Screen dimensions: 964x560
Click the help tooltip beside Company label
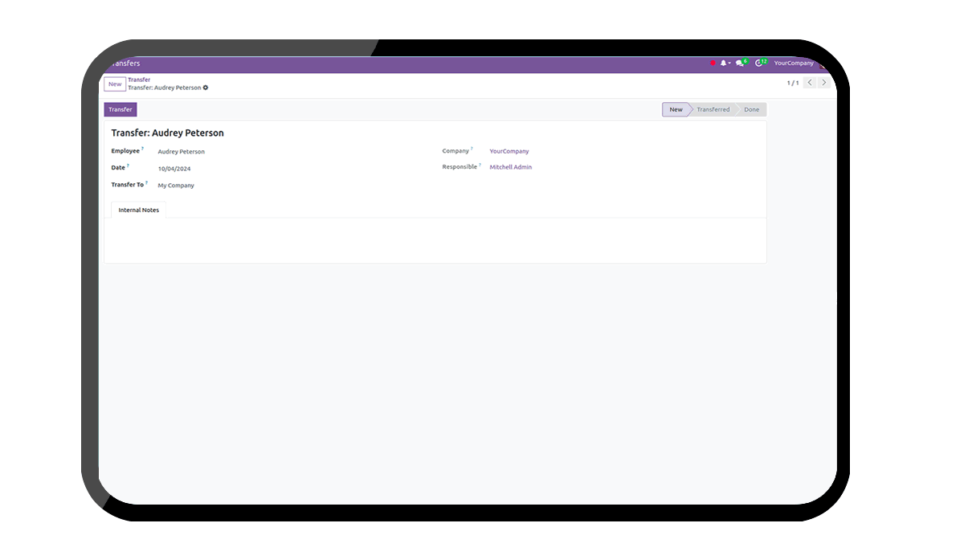(x=472, y=149)
